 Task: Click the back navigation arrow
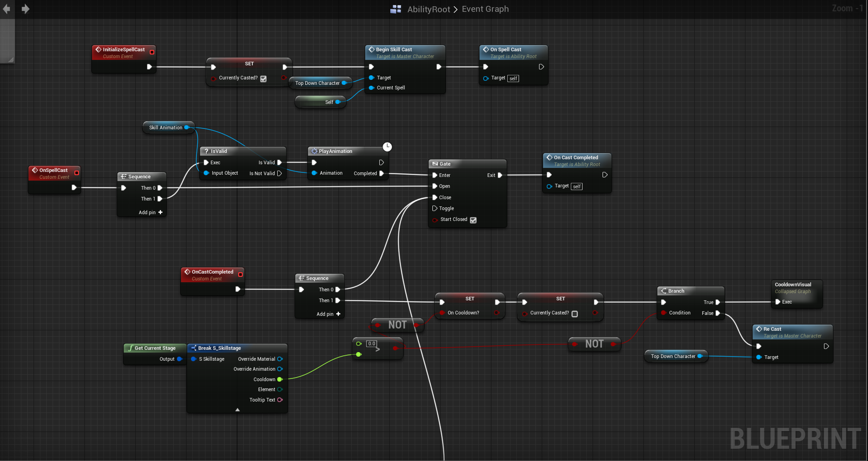6,9
